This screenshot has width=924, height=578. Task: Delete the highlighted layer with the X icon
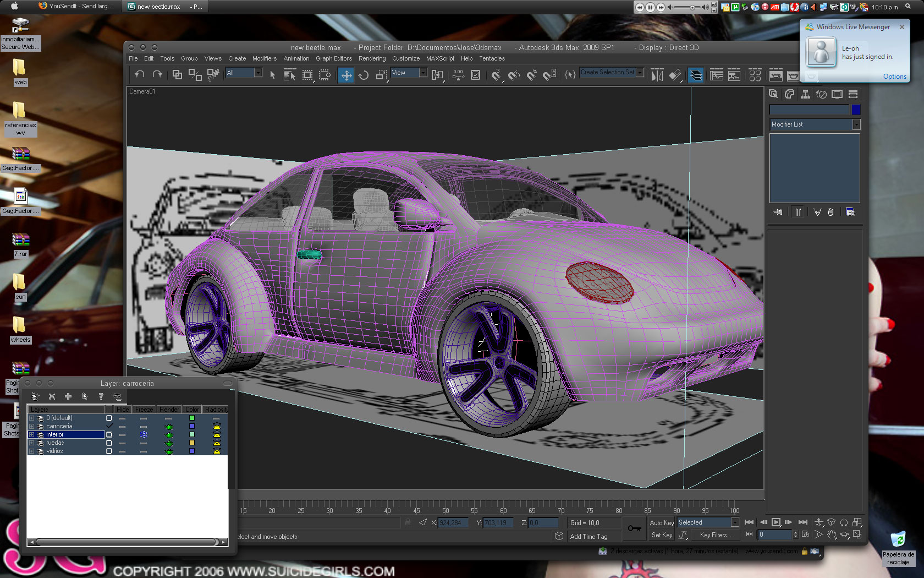[x=52, y=396]
